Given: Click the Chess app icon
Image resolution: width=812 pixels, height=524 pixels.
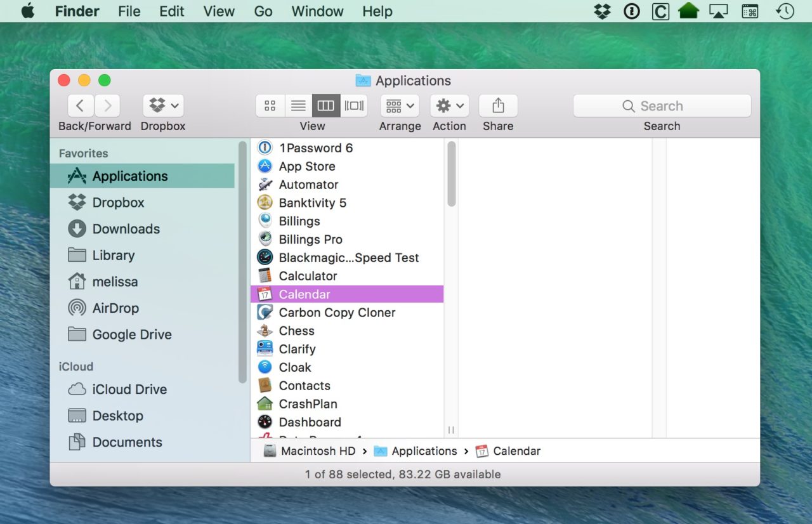Looking at the screenshot, I should (265, 331).
